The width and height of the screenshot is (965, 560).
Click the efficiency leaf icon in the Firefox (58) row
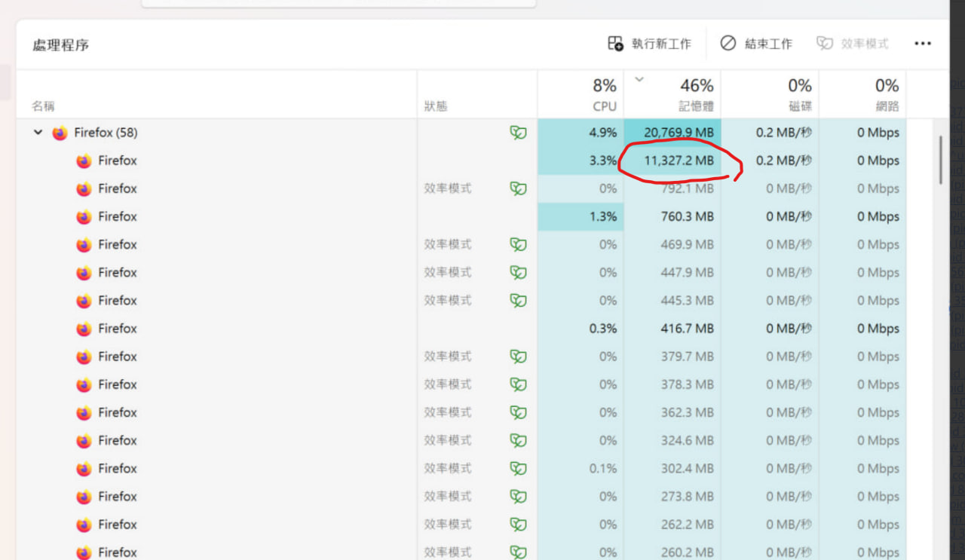click(518, 133)
